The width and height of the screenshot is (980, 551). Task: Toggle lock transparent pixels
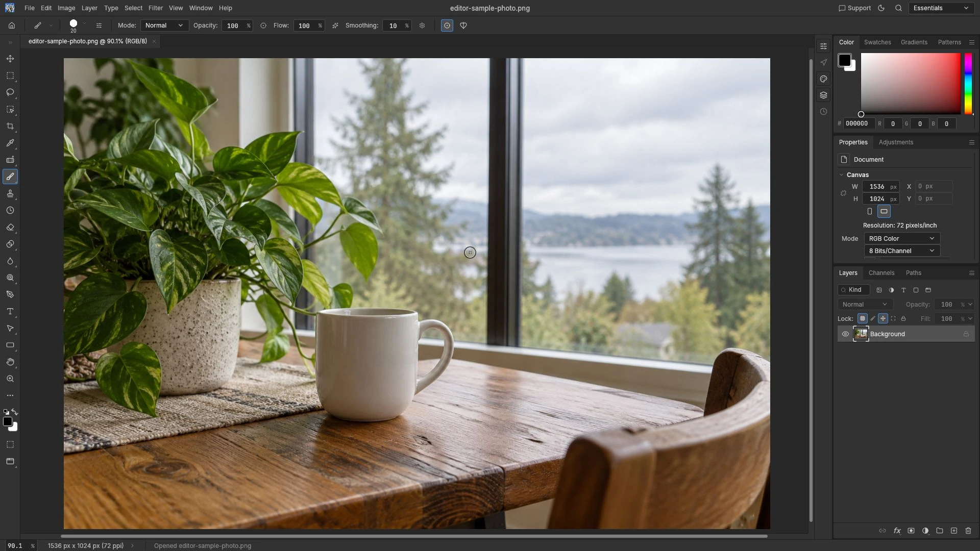tap(863, 319)
